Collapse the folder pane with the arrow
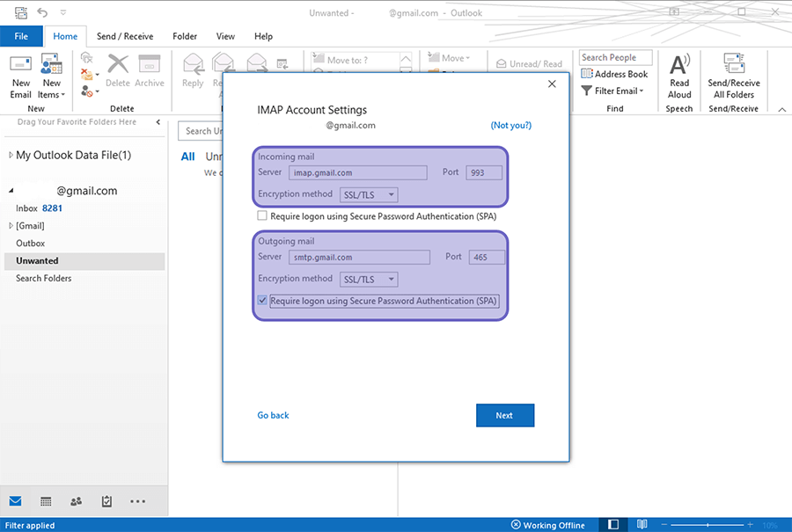 pos(158,122)
